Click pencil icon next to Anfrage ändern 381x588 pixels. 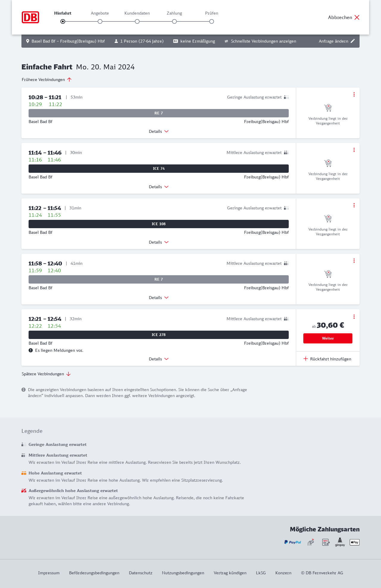click(353, 41)
